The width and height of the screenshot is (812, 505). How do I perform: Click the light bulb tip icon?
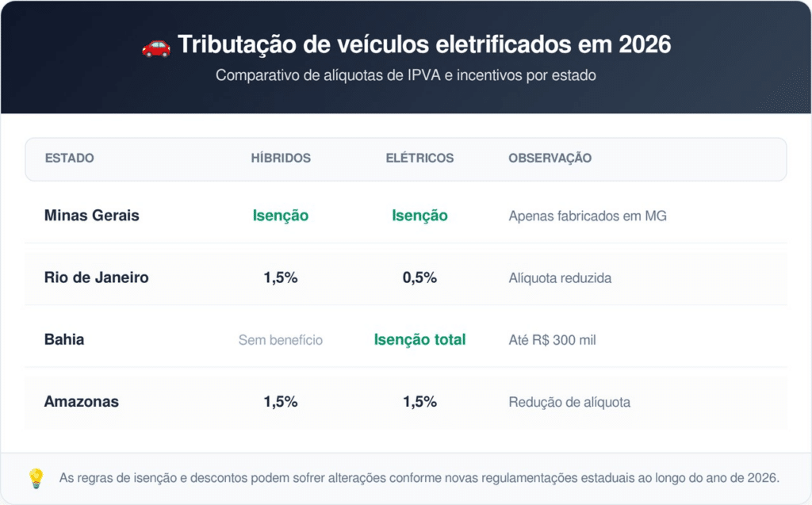click(36, 479)
